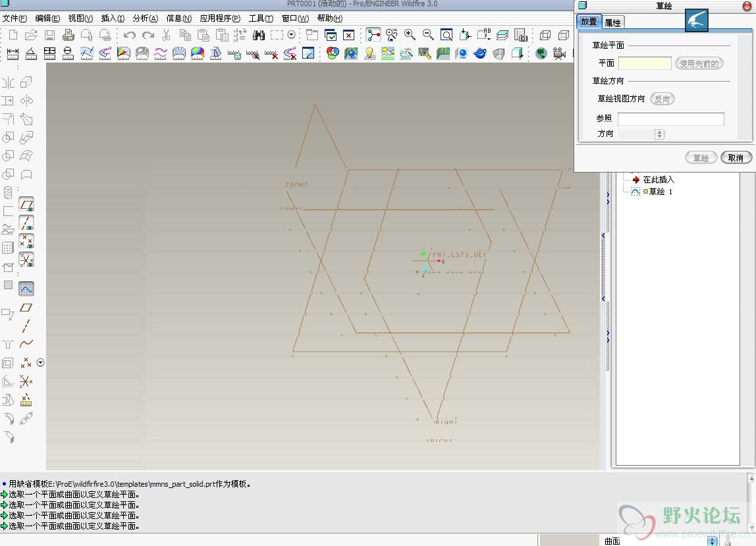Switch to the 属性 tab
756x546 pixels.
tap(613, 22)
